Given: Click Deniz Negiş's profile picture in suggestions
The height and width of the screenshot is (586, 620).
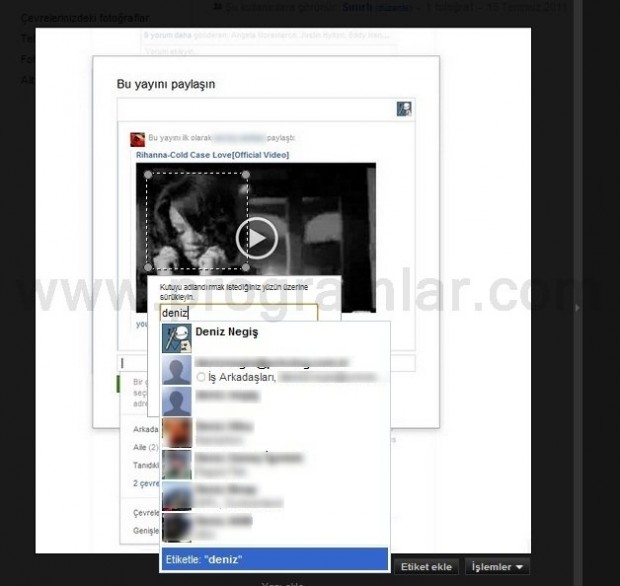Looking at the screenshot, I should pyautogui.click(x=177, y=338).
